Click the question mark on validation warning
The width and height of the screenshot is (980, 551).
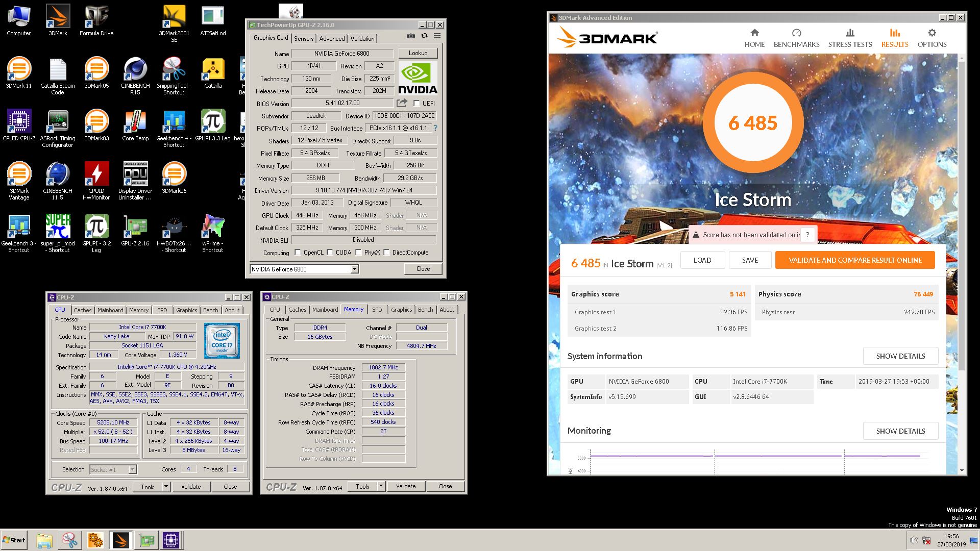point(807,235)
